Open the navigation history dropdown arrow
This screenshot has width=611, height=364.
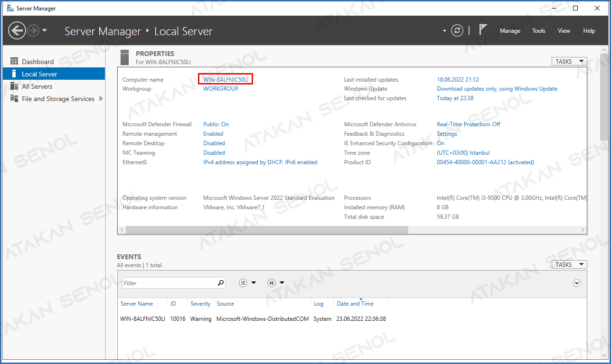pyautogui.click(x=45, y=31)
